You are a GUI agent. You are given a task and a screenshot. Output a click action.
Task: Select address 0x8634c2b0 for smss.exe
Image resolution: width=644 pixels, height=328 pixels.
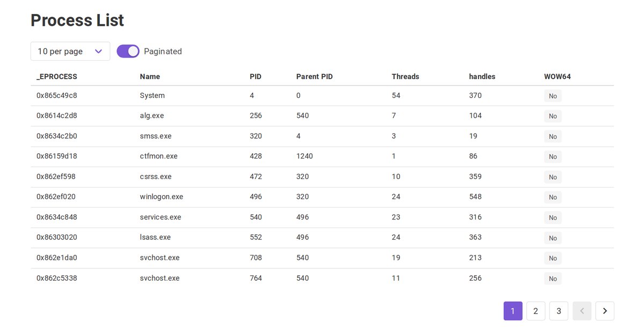57,136
